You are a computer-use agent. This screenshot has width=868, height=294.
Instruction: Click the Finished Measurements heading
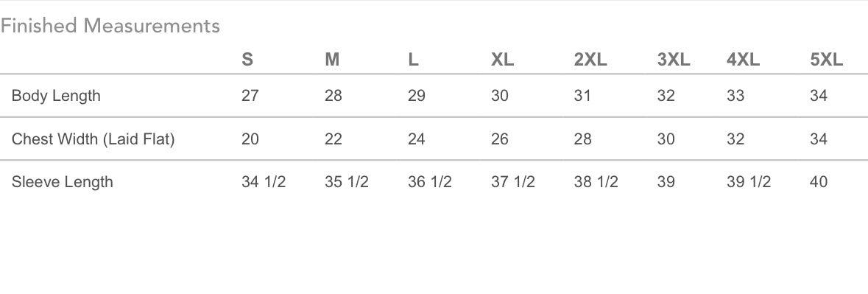(110, 26)
